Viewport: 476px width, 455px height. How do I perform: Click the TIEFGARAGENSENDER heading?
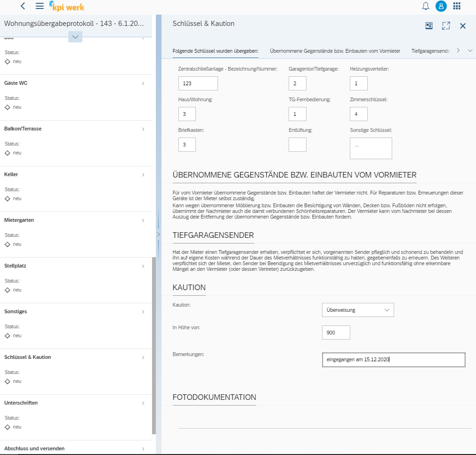(x=213, y=235)
